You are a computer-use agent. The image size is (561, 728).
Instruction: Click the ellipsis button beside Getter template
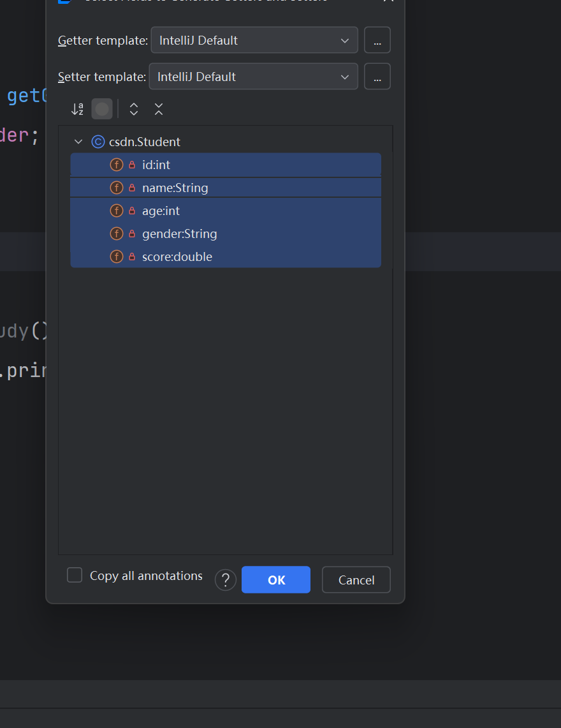(x=377, y=40)
